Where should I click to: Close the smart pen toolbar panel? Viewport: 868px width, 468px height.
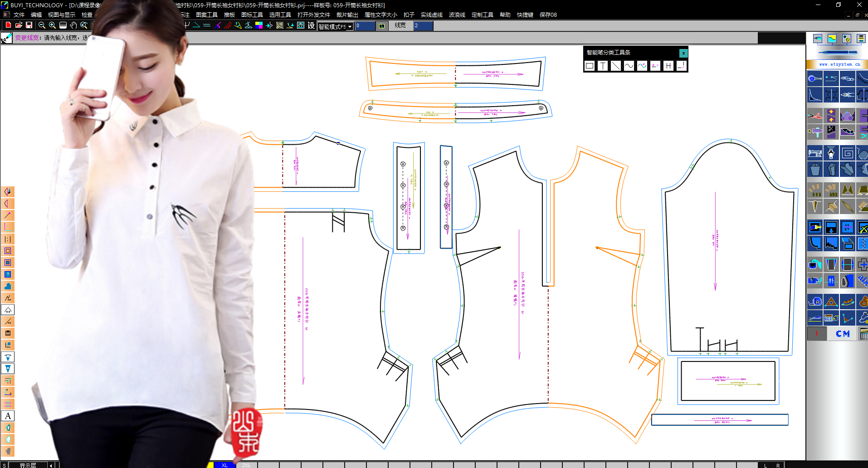683,53
